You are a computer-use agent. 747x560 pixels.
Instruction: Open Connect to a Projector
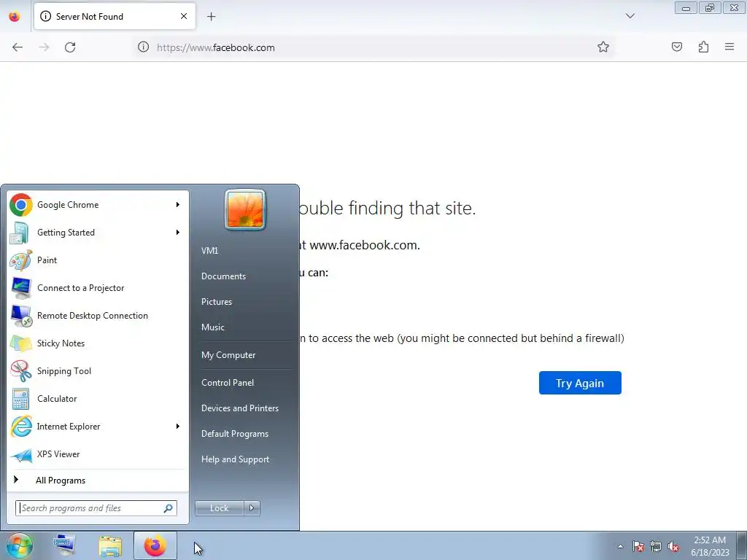pos(98,288)
